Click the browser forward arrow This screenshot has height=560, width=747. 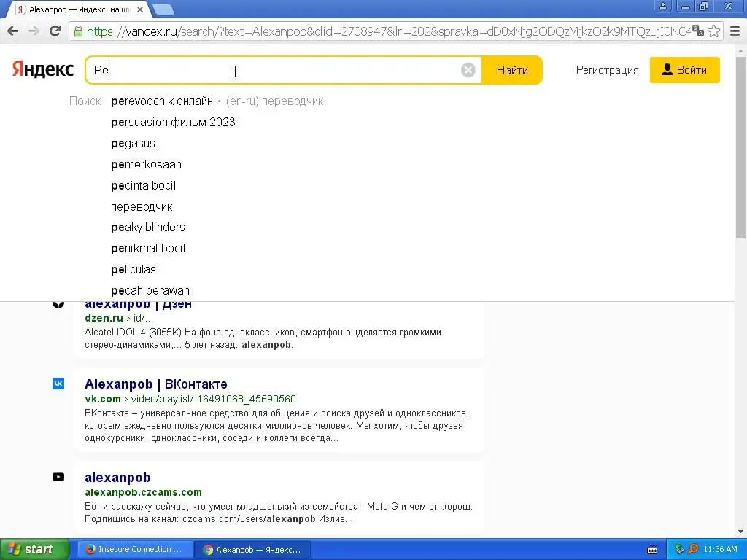pos(34,31)
